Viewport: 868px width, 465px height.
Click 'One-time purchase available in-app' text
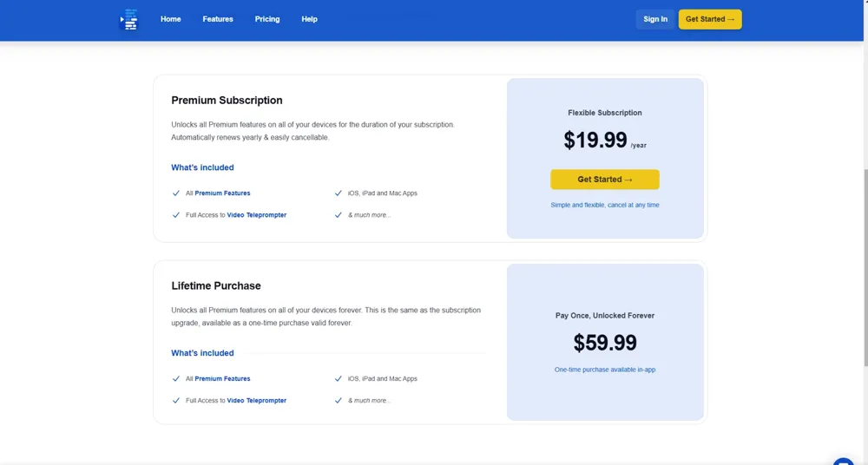coord(605,370)
